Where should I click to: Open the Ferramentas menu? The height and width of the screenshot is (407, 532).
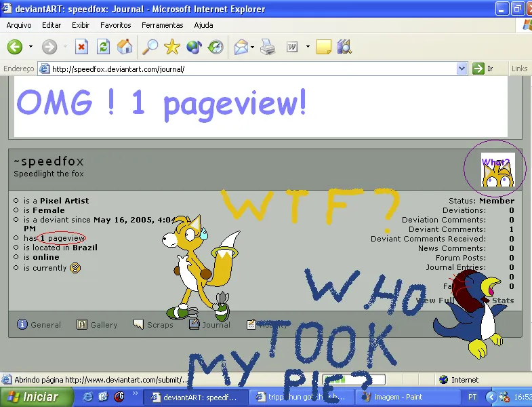point(162,25)
